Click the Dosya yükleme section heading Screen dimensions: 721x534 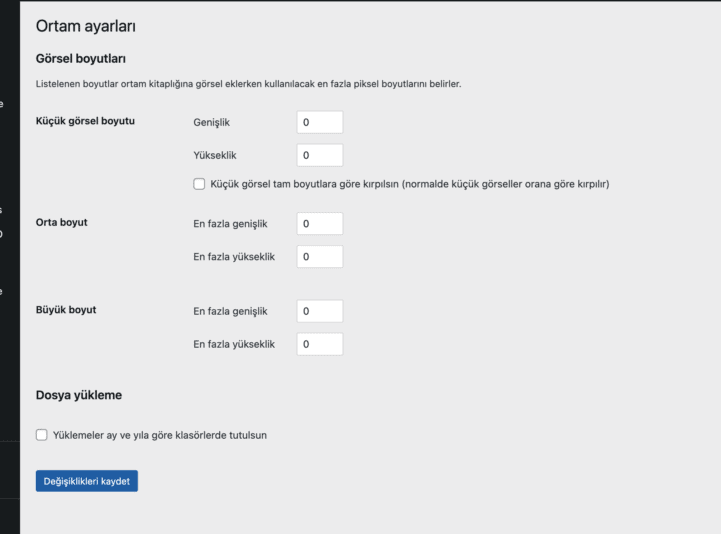pyautogui.click(x=78, y=395)
